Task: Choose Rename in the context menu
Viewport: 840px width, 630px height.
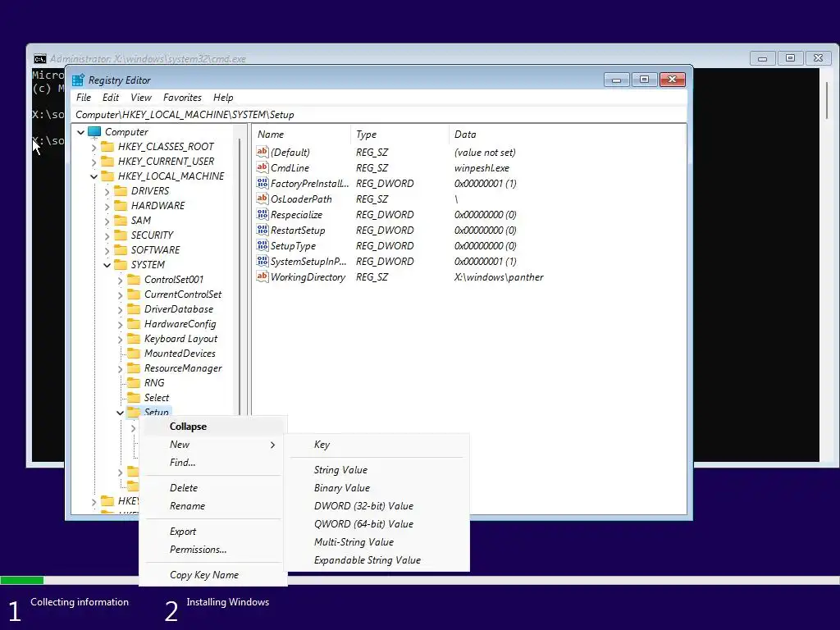Action: [x=213, y=505]
